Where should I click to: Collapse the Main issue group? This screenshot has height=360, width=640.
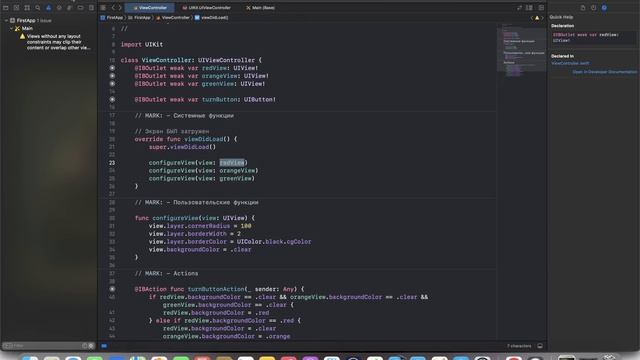coord(11,29)
